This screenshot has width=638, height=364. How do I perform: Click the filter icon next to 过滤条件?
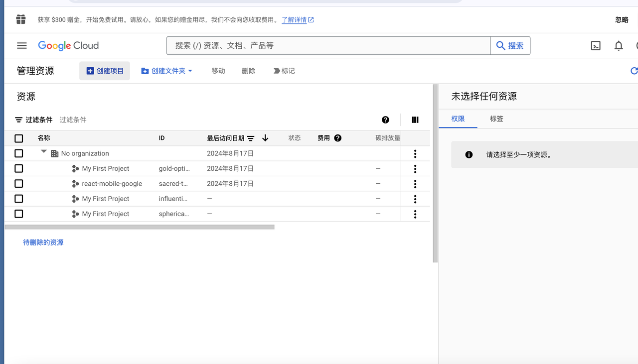coord(18,120)
